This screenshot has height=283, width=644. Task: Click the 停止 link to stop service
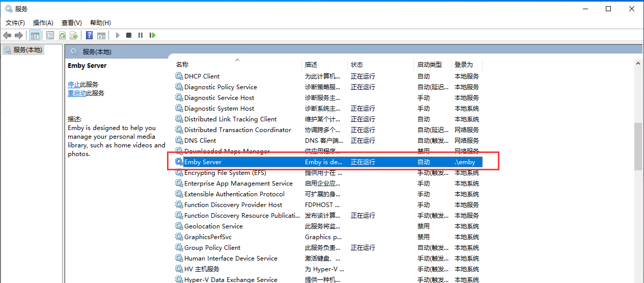pyautogui.click(x=74, y=85)
